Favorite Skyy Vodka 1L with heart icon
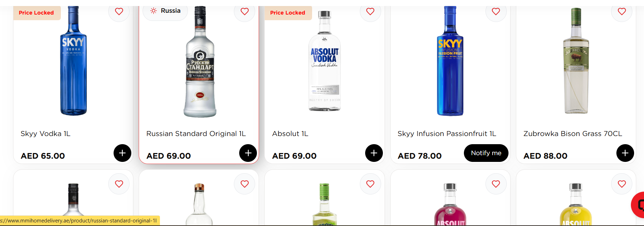Image resolution: width=644 pixels, height=226 pixels. 119,12
